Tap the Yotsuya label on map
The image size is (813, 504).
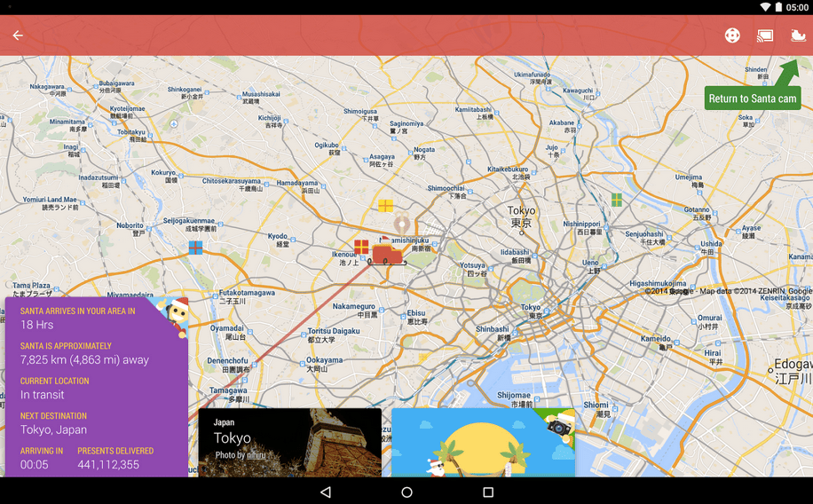point(473,269)
